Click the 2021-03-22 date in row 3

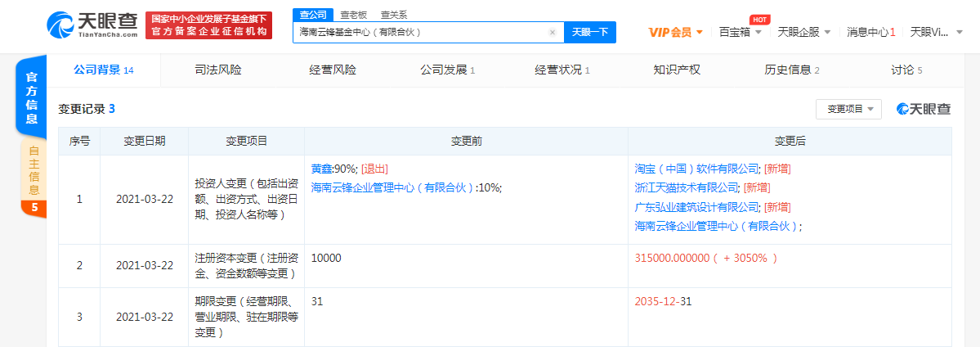click(145, 317)
